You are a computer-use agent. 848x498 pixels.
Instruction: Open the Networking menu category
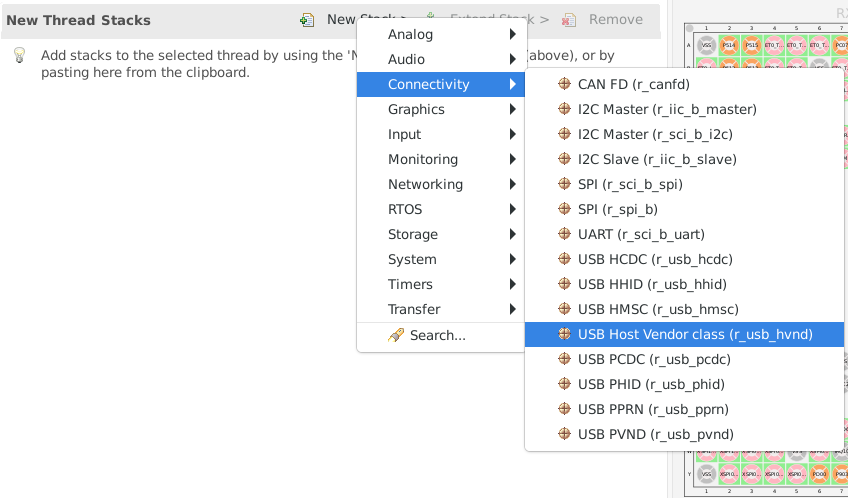(441, 184)
